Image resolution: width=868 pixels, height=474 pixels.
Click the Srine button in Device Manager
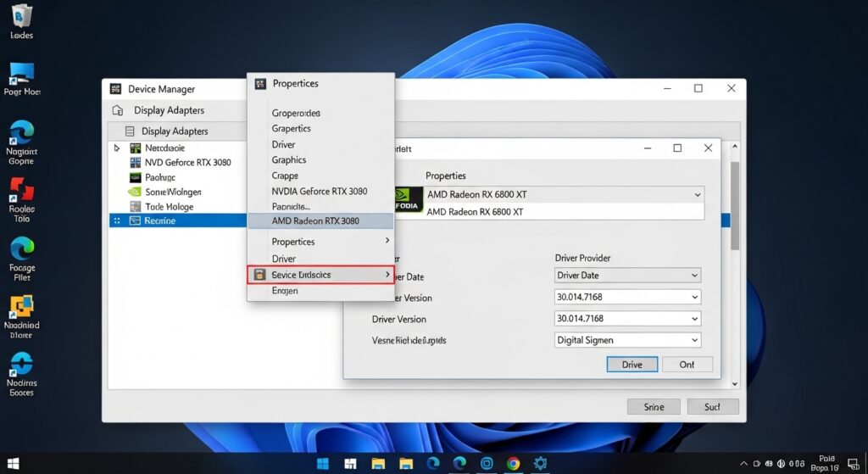[654, 407]
